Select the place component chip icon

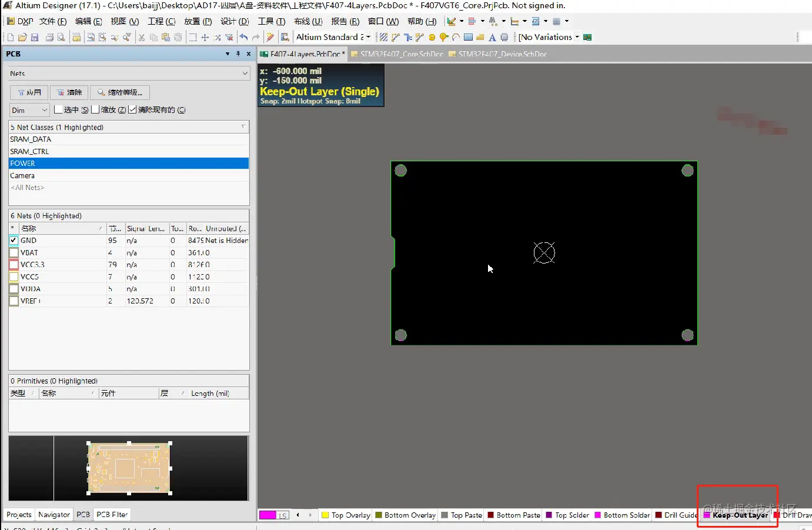(504, 37)
